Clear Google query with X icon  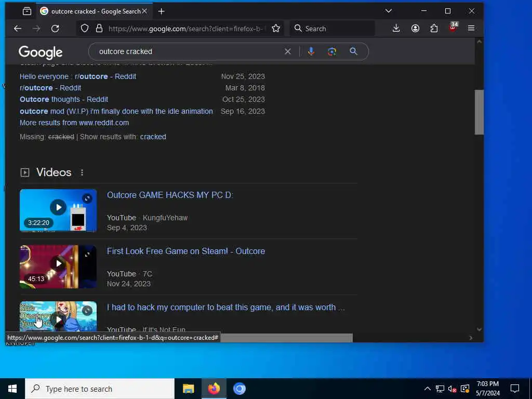[288, 51]
